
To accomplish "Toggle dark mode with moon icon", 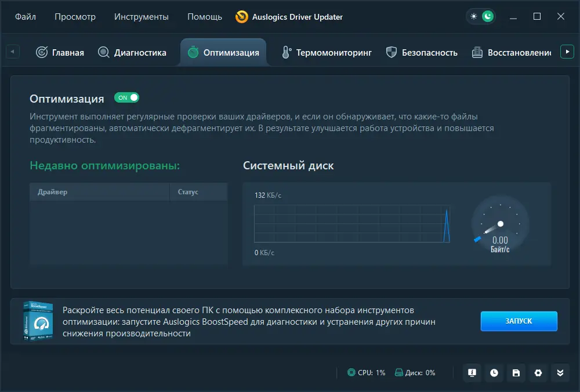I will tap(487, 16).
